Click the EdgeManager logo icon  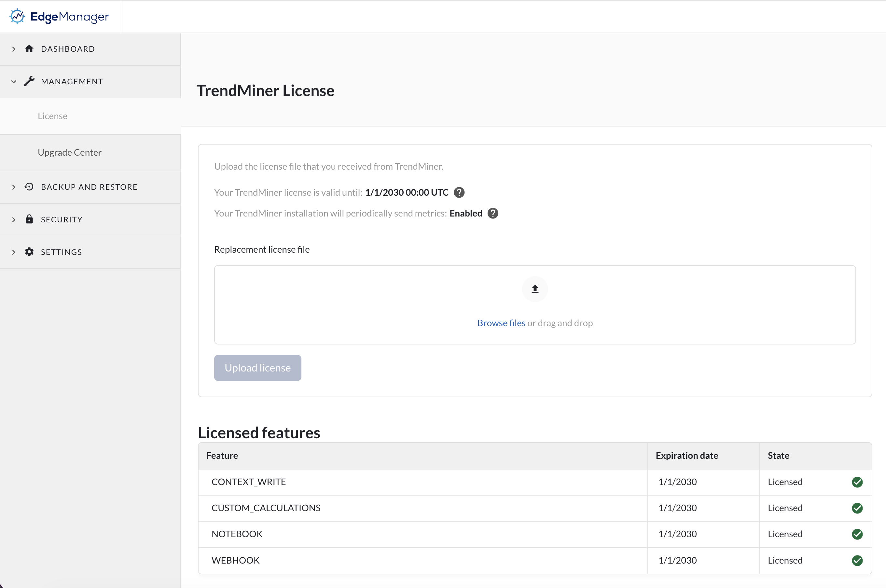click(x=17, y=17)
